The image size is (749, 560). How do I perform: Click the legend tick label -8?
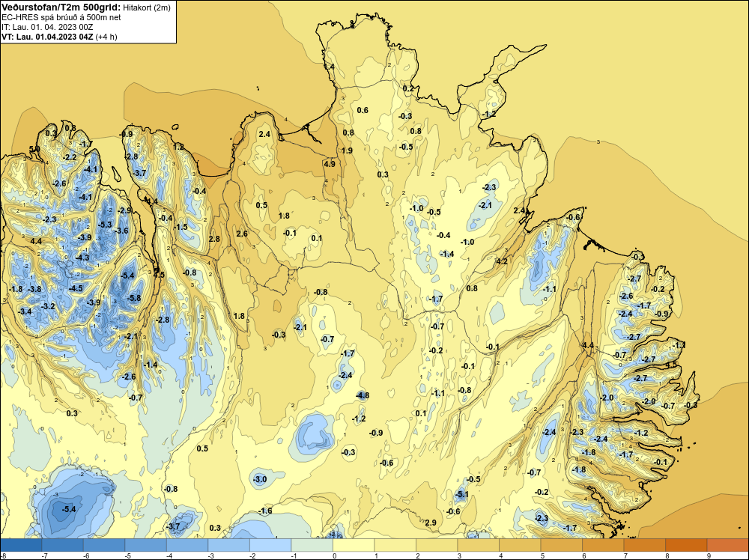pos(3,556)
